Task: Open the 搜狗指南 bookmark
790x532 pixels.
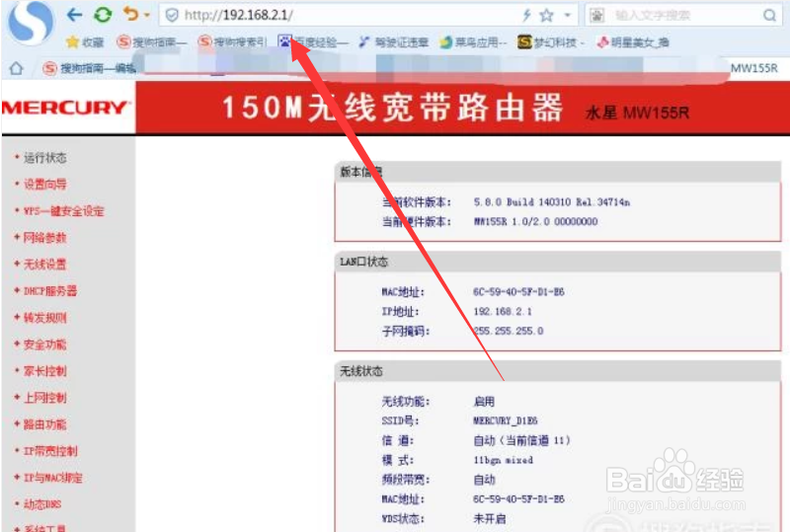Action: [151, 42]
